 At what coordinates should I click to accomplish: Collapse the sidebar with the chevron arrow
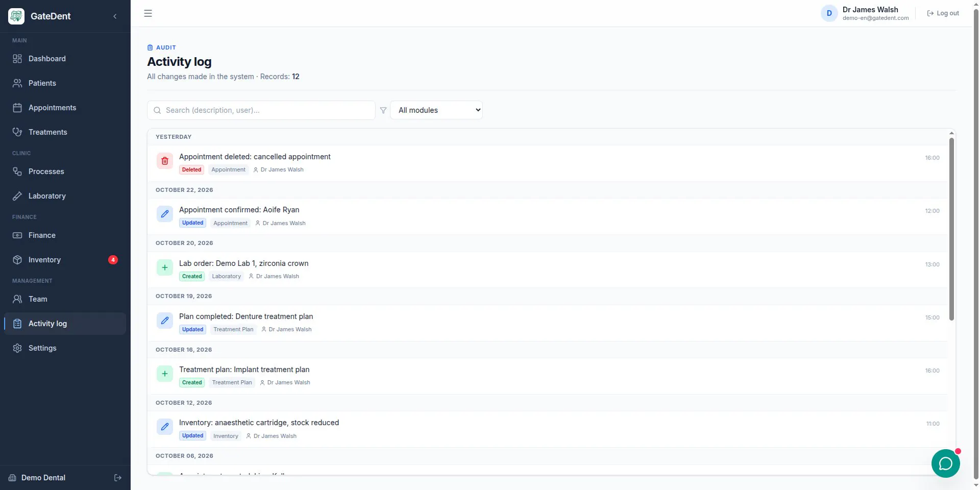(x=115, y=16)
